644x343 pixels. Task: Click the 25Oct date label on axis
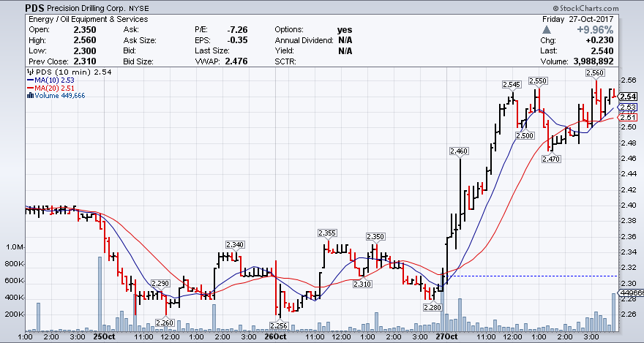click(x=101, y=337)
